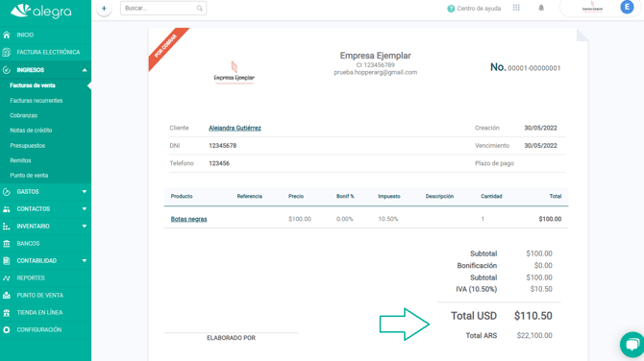Click the invoice company logo image

pyautogui.click(x=235, y=72)
